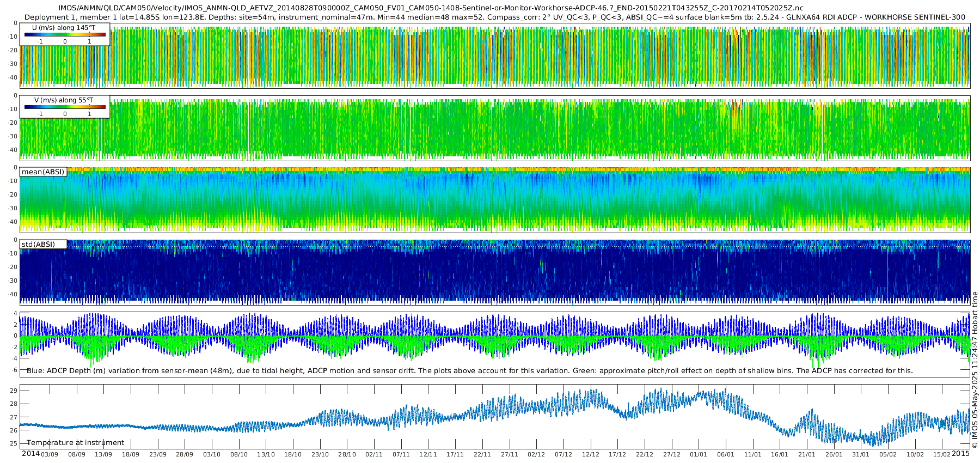Click the 2015 year label on time axis

tap(960, 454)
